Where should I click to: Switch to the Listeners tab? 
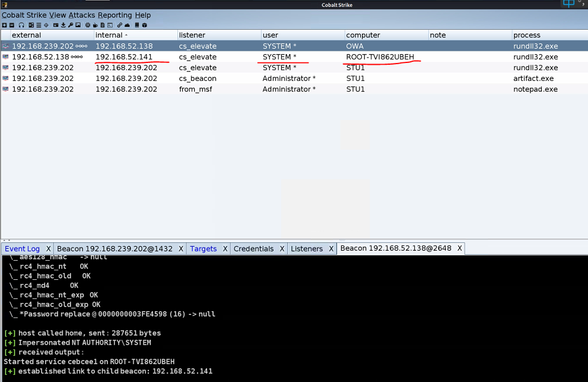pyautogui.click(x=307, y=249)
